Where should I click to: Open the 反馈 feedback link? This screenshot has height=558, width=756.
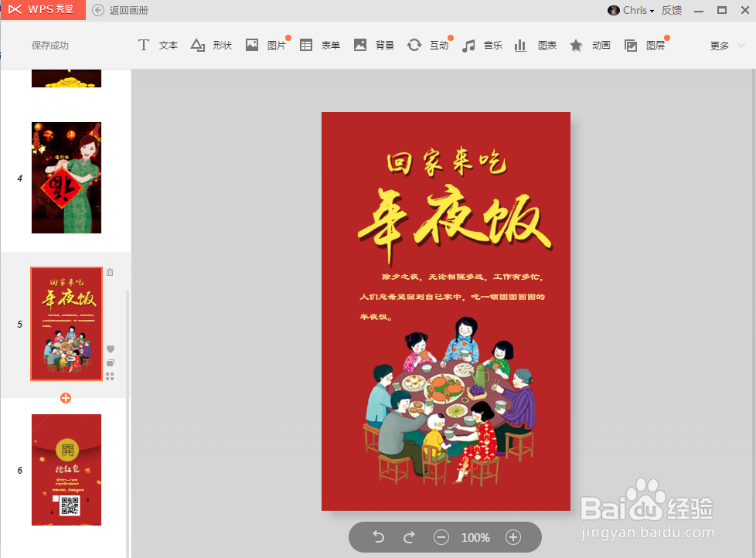(672, 10)
